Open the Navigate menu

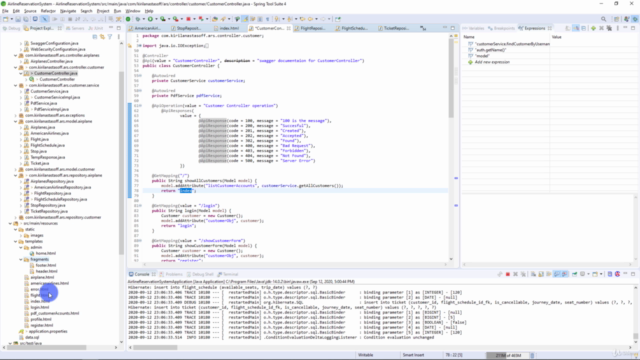tap(68, 11)
